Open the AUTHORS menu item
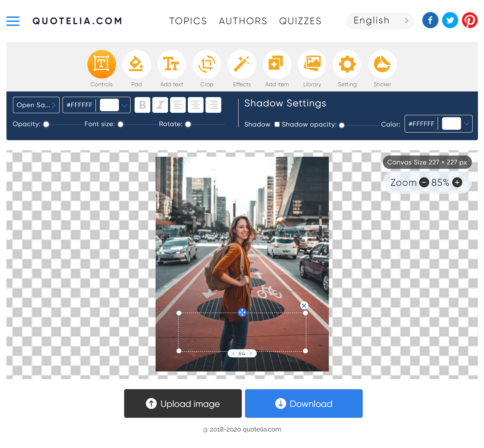Viewport: 484px width, 448px height. click(x=243, y=21)
